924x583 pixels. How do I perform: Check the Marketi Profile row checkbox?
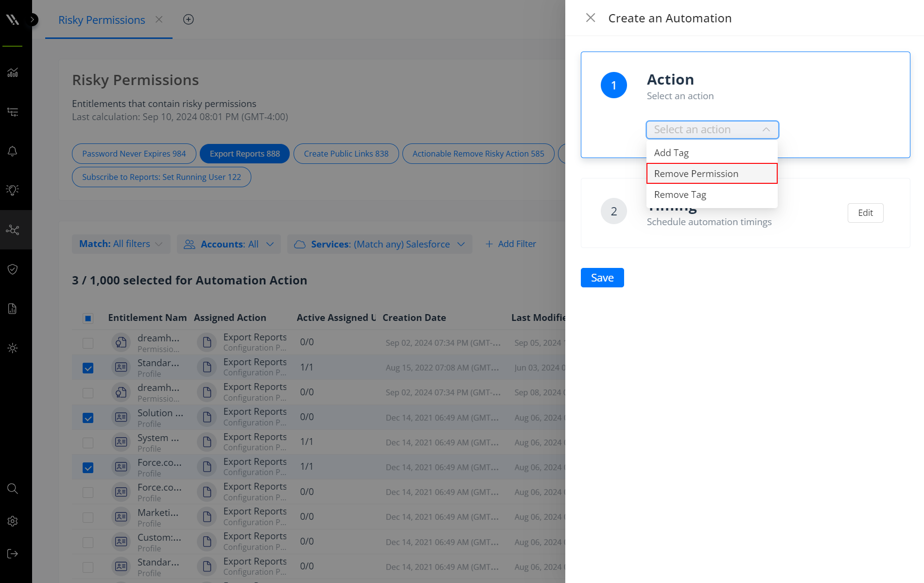[88, 517]
